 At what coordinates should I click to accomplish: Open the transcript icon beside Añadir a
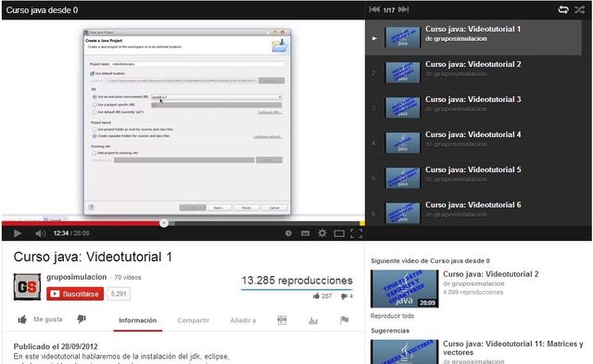click(282, 320)
